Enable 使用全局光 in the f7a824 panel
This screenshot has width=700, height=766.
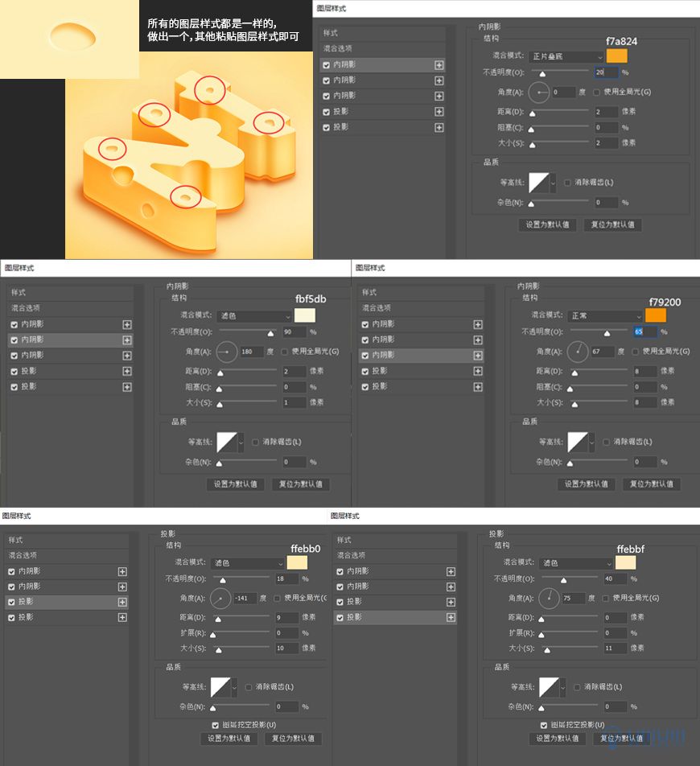coord(595,93)
